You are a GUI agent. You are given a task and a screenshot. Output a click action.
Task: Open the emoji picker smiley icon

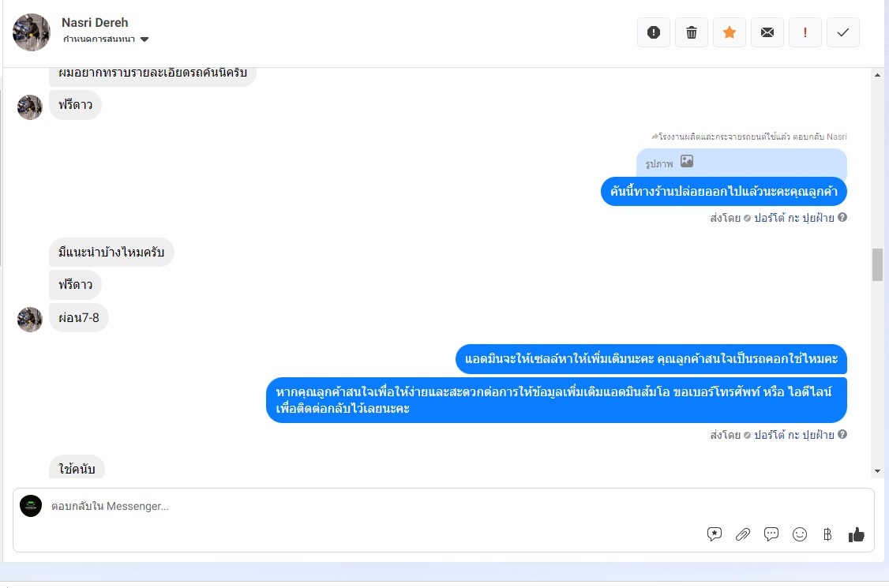(800, 534)
